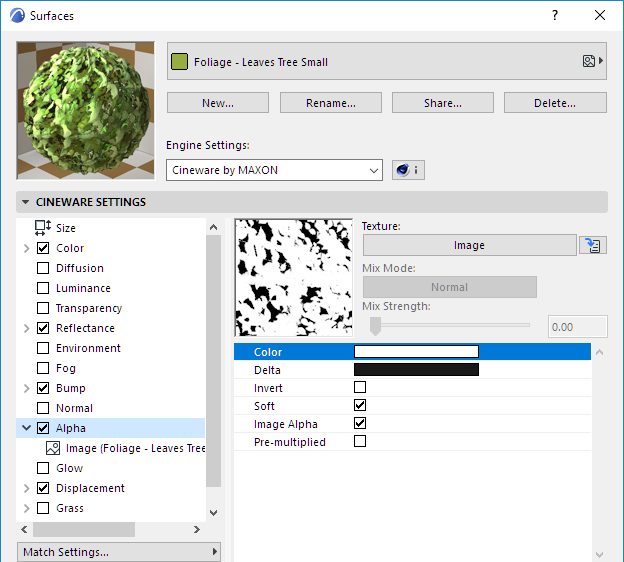This screenshot has width=624, height=562.
Task: Click the New... button
Action: [218, 103]
